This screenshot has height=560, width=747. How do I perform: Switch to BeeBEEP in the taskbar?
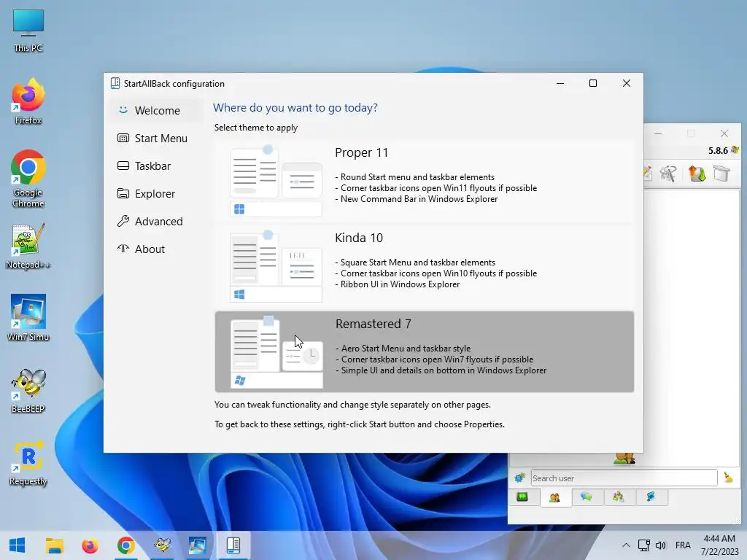[x=162, y=545]
